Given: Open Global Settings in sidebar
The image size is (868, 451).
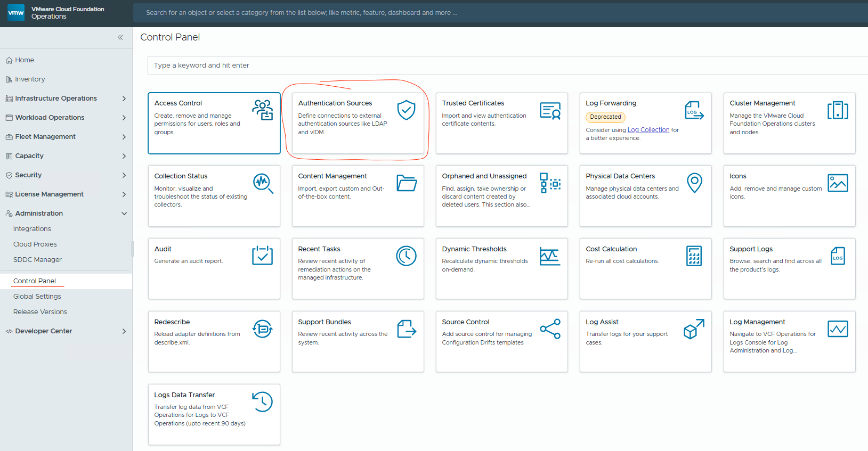Looking at the screenshot, I should [x=37, y=297].
